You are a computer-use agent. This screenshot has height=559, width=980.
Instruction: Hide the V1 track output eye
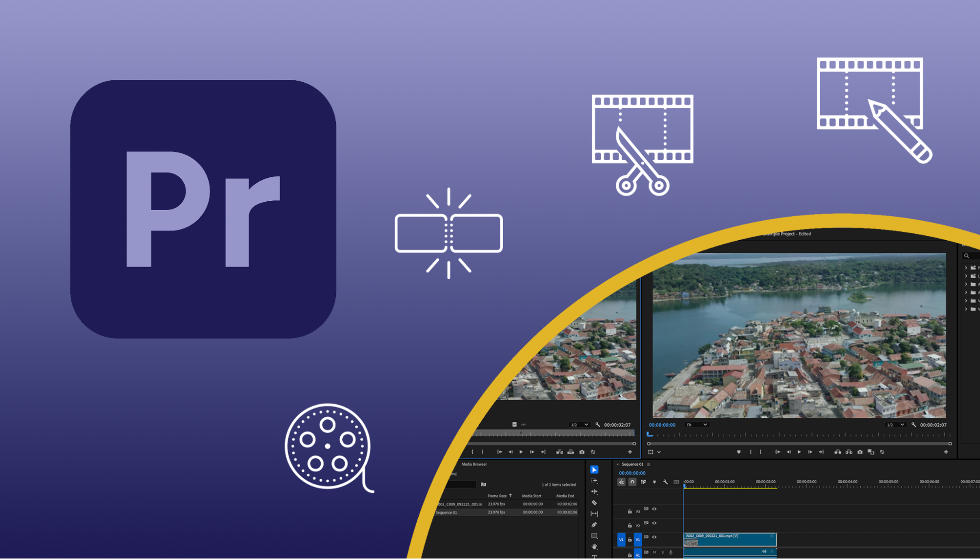tap(654, 537)
